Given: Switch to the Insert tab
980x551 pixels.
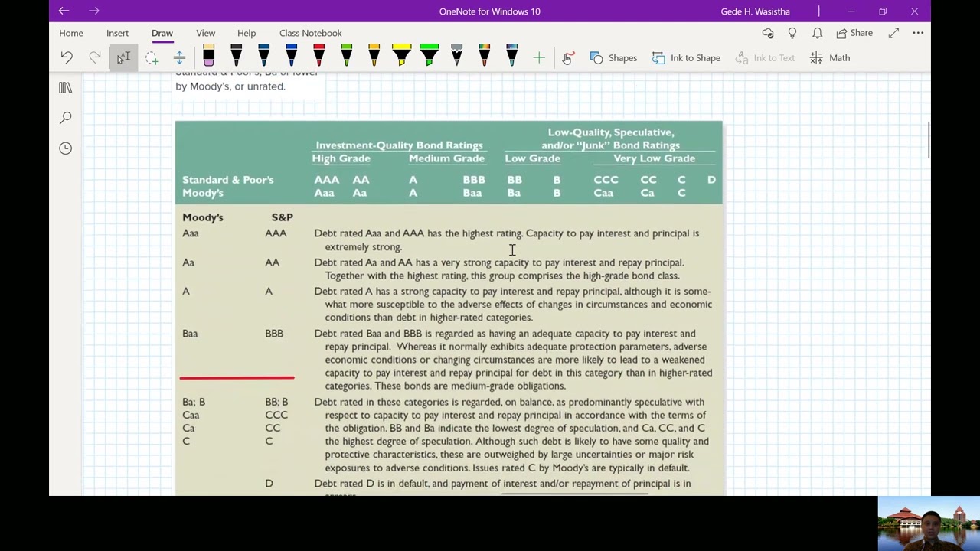Looking at the screenshot, I should [117, 33].
